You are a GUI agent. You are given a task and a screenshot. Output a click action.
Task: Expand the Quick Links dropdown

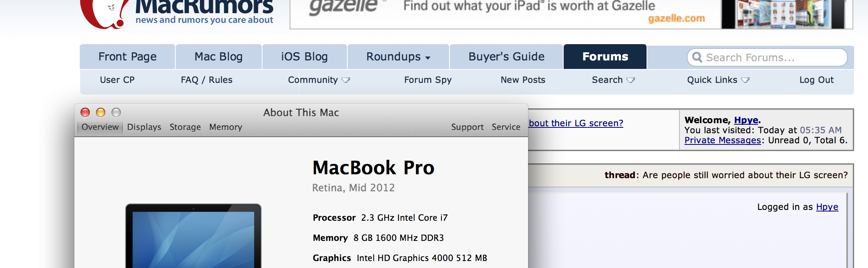click(719, 80)
